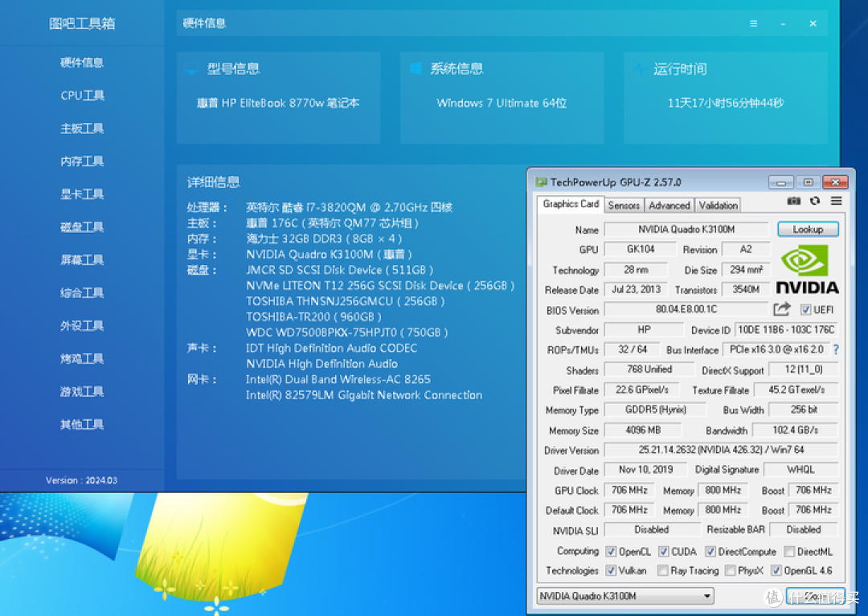Screen dimensions: 868x616
Task: Click HP EliteBook 8770w model text
Action: 278,103
